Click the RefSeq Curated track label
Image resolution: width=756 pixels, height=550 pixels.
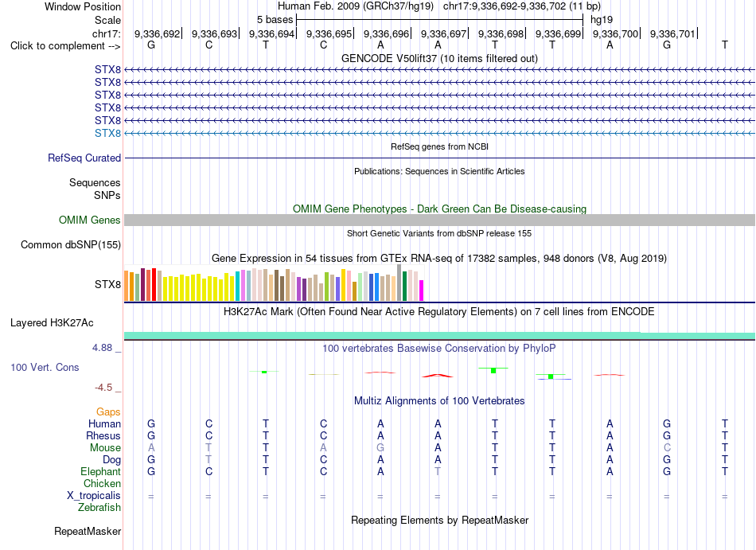point(84,158)
